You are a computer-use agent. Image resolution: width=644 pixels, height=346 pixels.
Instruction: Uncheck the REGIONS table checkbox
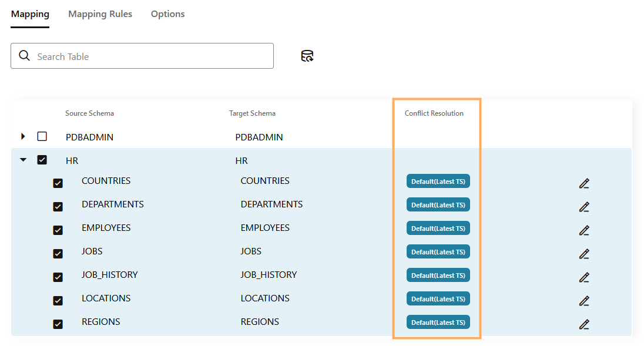tap(58, 324)
